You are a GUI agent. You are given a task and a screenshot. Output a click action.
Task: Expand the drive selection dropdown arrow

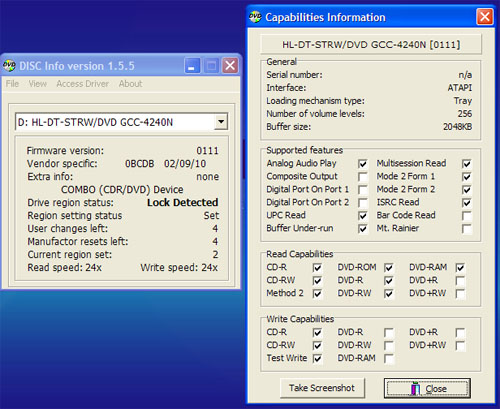pyautogui.click(x=221, y=122)
